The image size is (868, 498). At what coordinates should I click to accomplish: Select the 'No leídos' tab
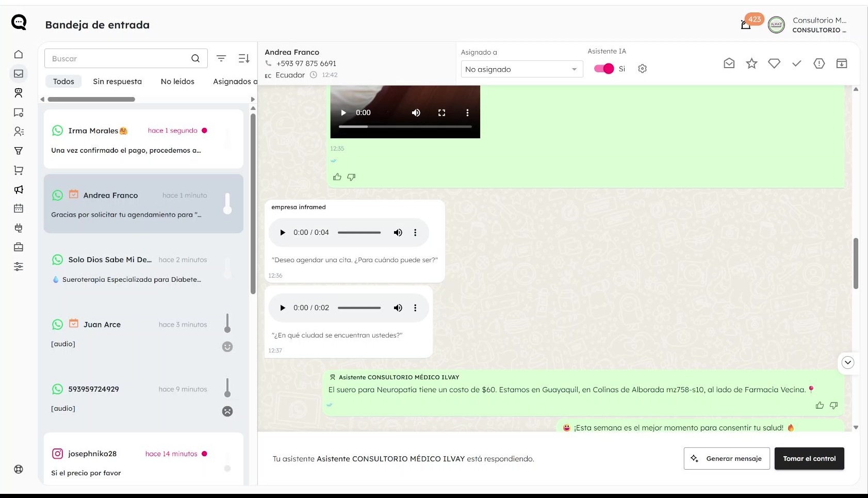pyautogui.click(x=177, y=82)
